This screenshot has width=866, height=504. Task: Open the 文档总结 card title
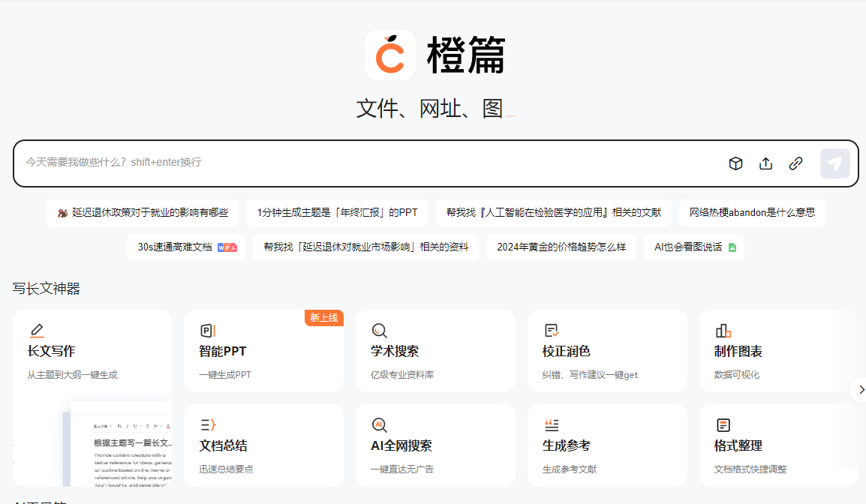click(x=223, y=445)
